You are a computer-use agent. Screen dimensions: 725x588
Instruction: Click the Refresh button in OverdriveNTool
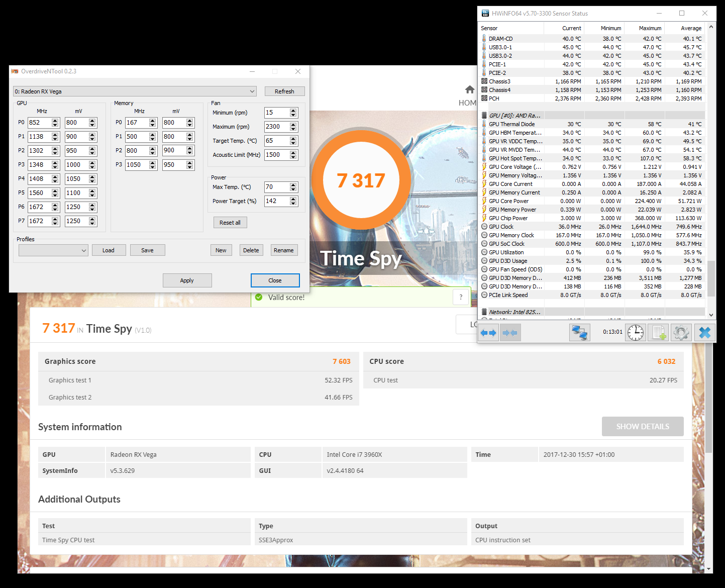click(284, 91)
